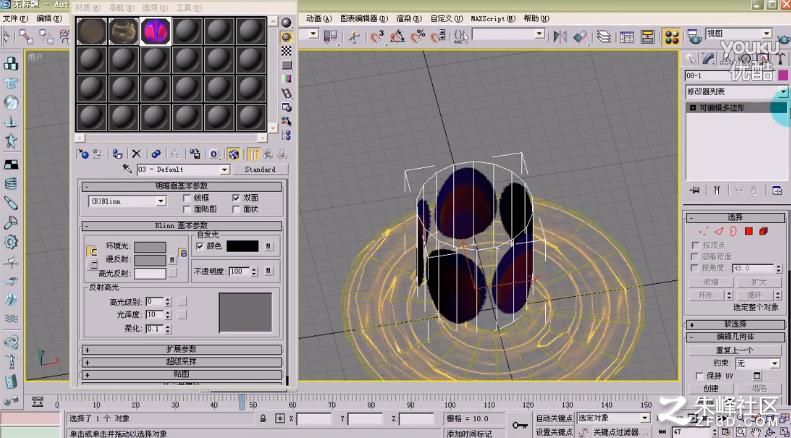This screenshot has width=791, height=438.
Task: Click Align tool in main toolbar
Action: [x=581, y=36]
